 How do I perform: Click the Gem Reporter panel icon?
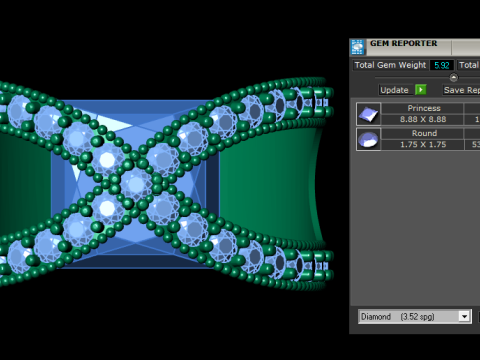pyautogui.click(x=358, y=47)
